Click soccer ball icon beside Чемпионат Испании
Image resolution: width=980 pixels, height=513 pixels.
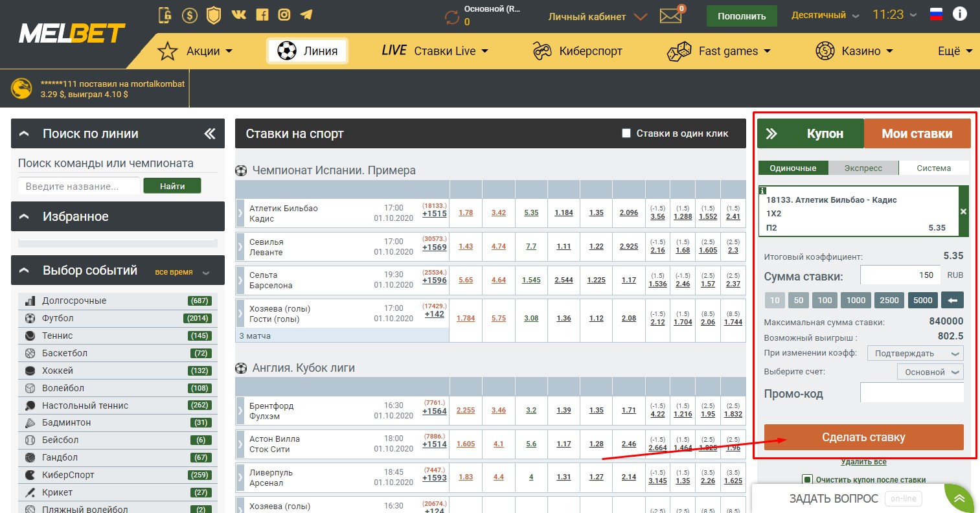(241, 171)
